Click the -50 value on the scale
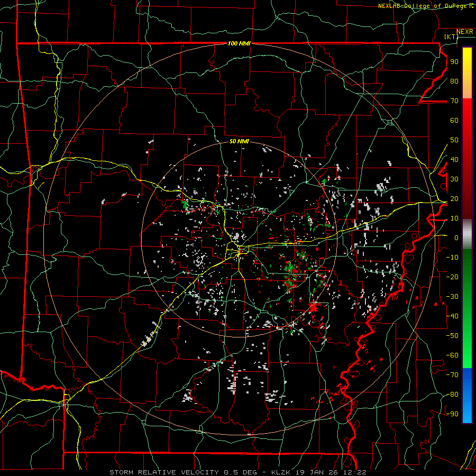476x476 pixels. (x=452, y=336)
